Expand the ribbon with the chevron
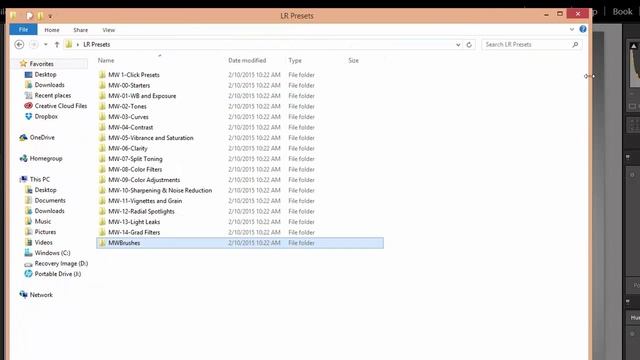The width and height of the screenshot is (640, 360). (x=572, y=29)
